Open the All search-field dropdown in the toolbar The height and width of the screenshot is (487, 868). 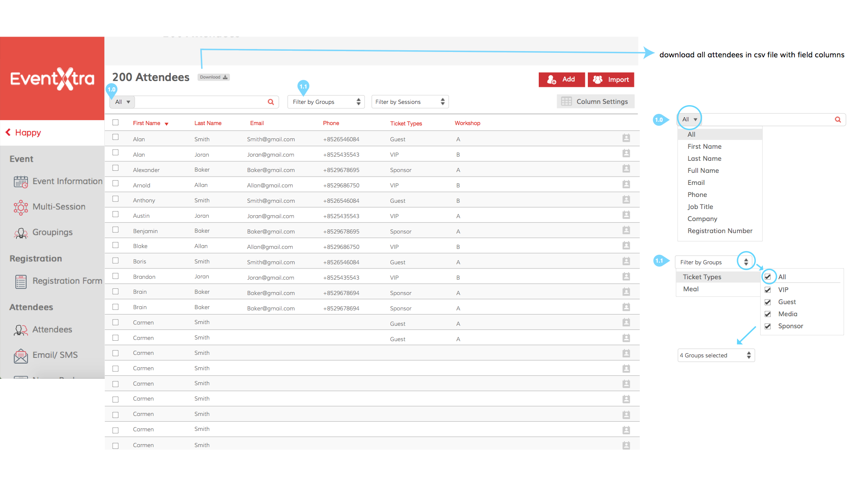[122, 102]
